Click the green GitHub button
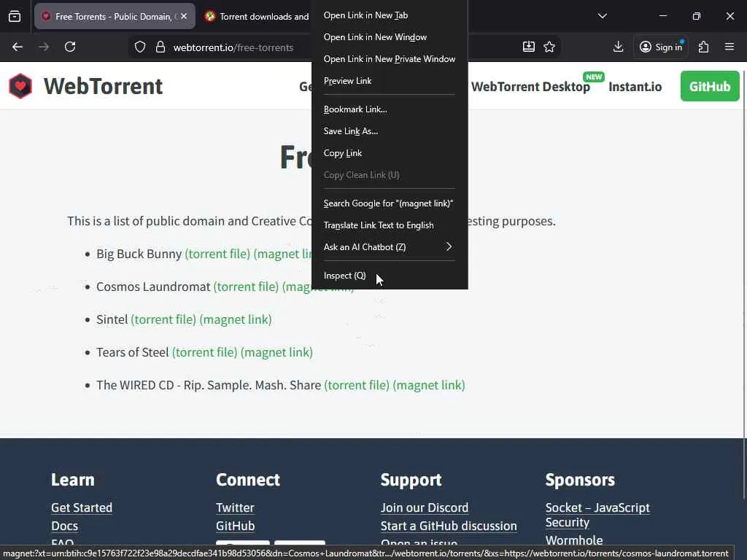 [x=710, y=86]
